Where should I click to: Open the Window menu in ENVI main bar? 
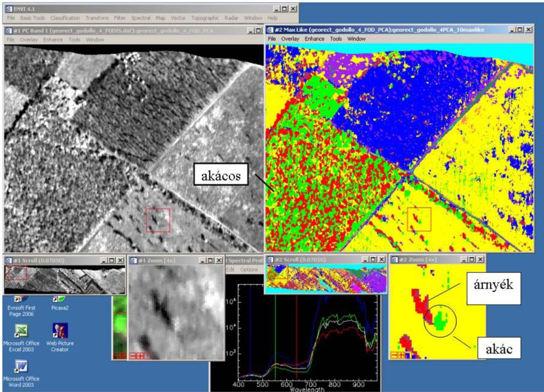pos(253,18)
